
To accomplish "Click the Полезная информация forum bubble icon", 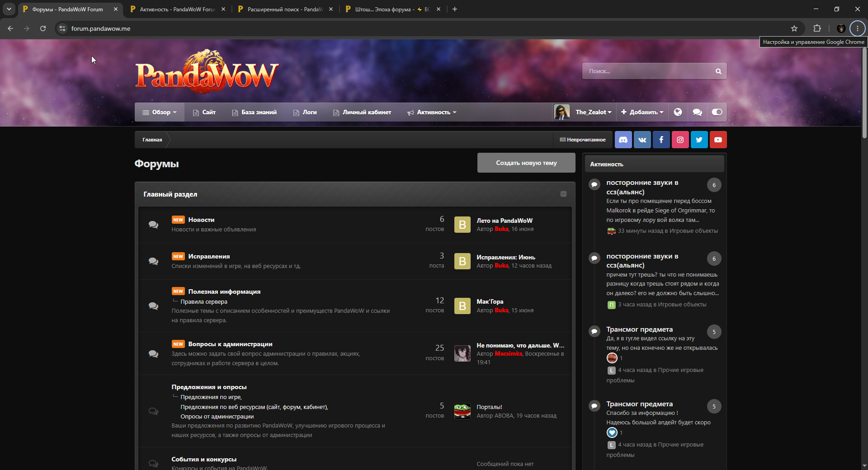I will pyautogui.click(x=154, y=306).
